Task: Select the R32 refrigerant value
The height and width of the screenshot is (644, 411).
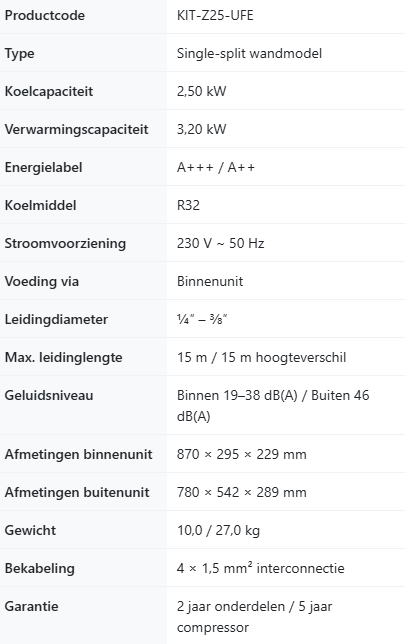Action: pos(188,205)
